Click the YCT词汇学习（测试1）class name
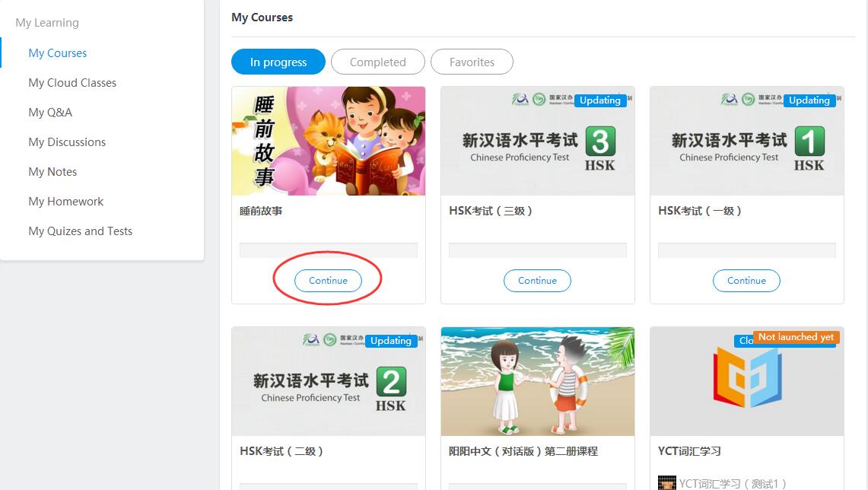 [733, 484]
